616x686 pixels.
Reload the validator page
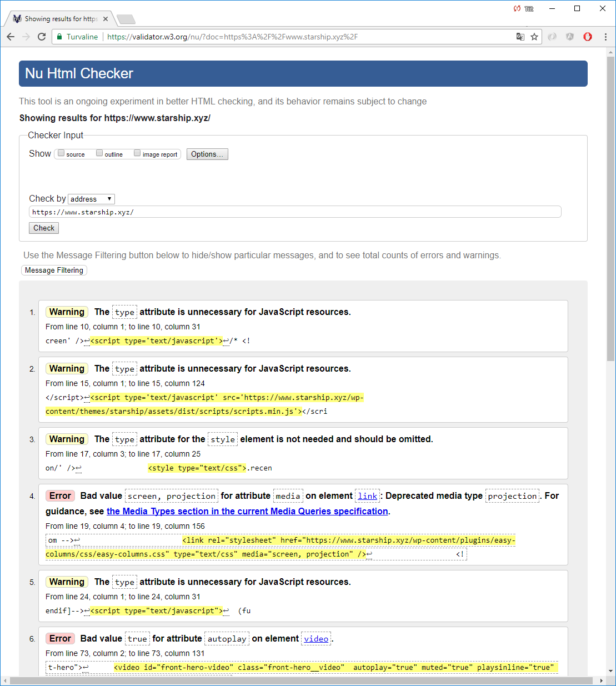tap(42, 37)
